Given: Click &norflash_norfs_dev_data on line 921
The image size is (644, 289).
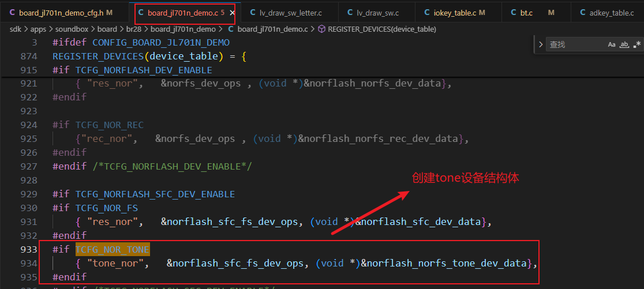Looking at the screenshot, I should tap(372, 83).
